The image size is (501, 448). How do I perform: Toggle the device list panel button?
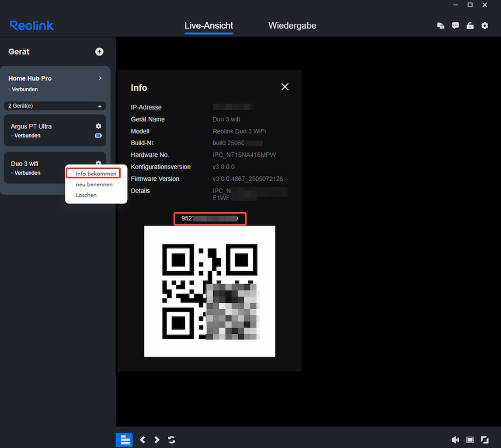pyautogui.click(x=124, y=440)
